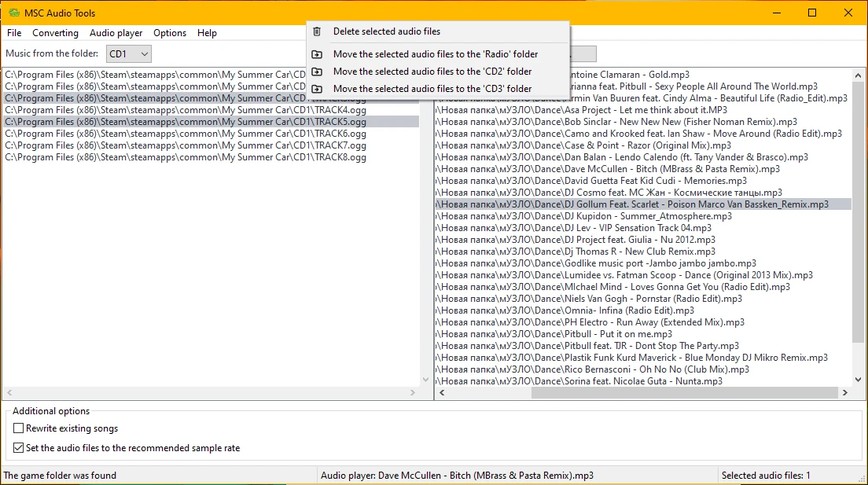Click the left list horizontal scroll right arrow
This screenshot has width=868, height=485.
(x=413, y=392)
